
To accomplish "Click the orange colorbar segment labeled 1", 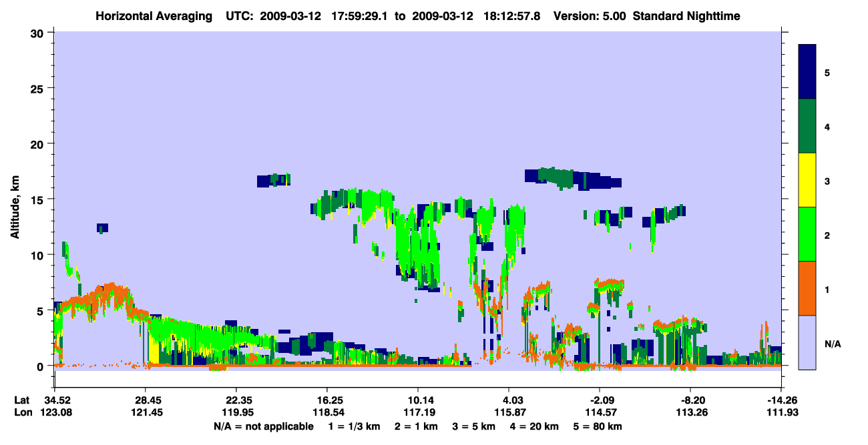I will pyautogui.click(x=807, y=288).
